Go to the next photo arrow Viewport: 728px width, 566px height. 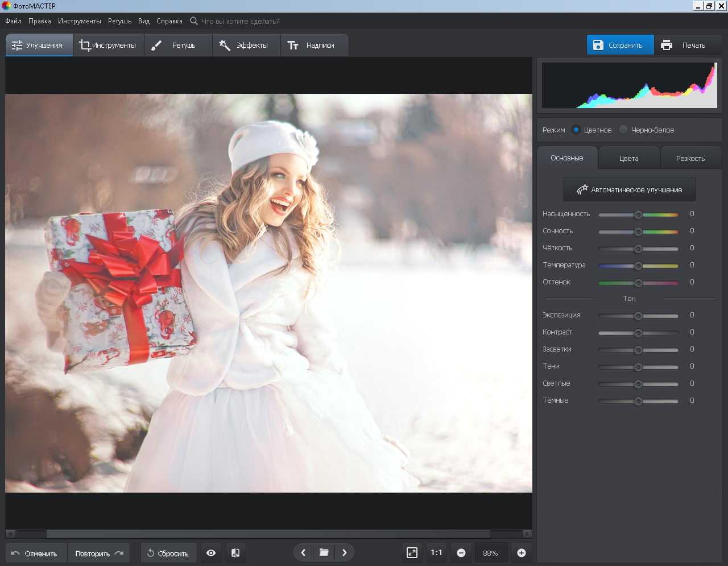(344, 552)
